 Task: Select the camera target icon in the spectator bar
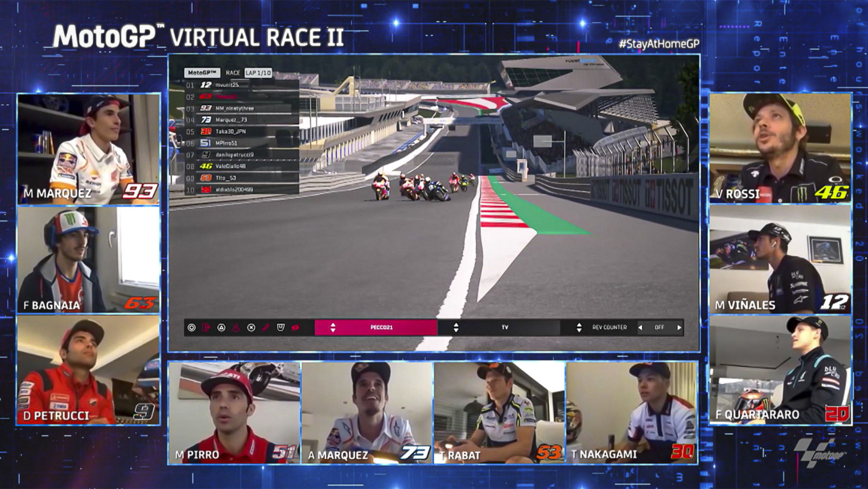(x=191, y=328)
